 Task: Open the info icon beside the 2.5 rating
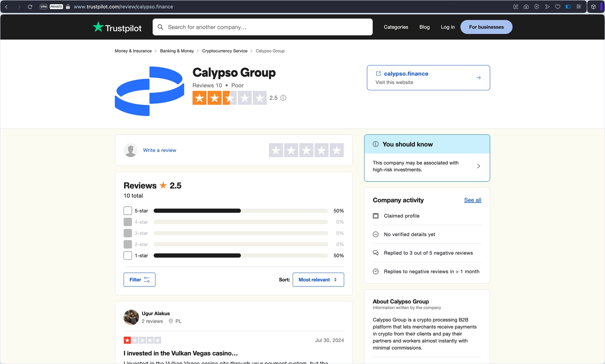click(283, 98)
